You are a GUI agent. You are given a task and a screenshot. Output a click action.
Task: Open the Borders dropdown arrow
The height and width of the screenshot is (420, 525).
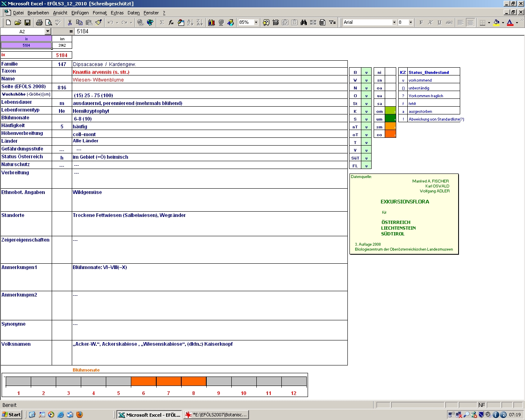[x=489, y=23]
